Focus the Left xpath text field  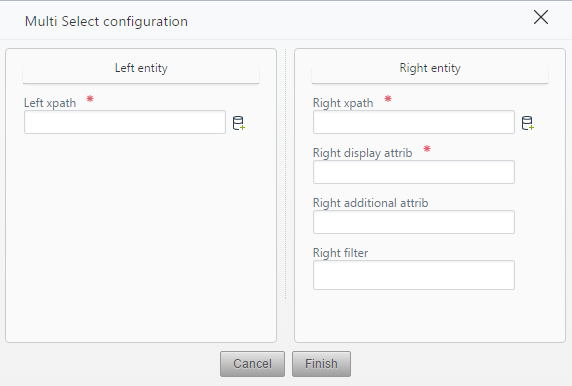125,122
